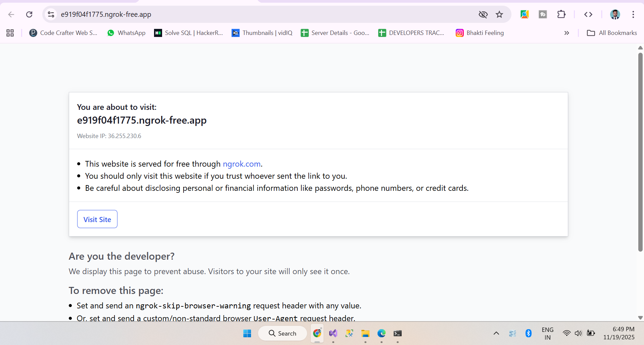Viewport: 644px width, 345px height.
Task: Click the crossed-out eye icon in the address bar
Action: pos(483,14)
